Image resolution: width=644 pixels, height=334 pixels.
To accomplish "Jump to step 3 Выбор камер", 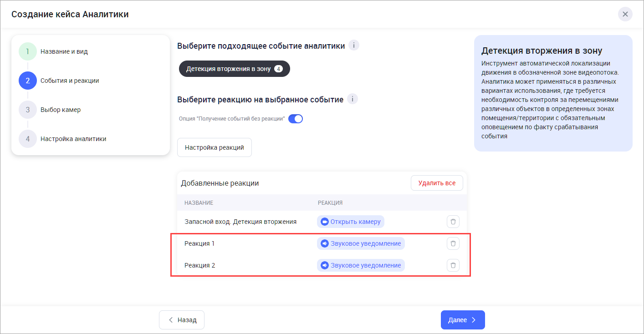I will (x=60, y=110).
